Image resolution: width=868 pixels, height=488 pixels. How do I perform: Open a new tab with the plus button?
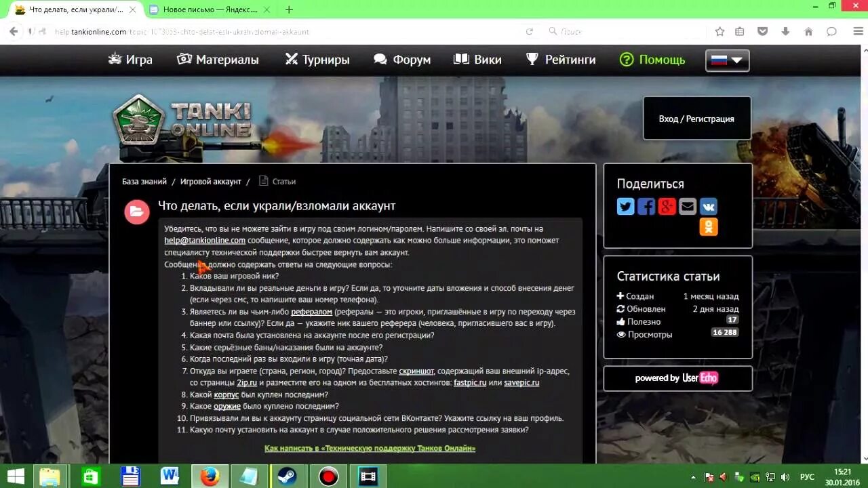point(289,9)
